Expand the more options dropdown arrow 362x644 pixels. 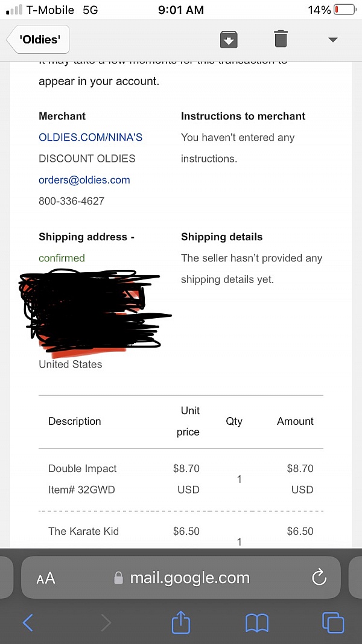(x=332, y=40)
